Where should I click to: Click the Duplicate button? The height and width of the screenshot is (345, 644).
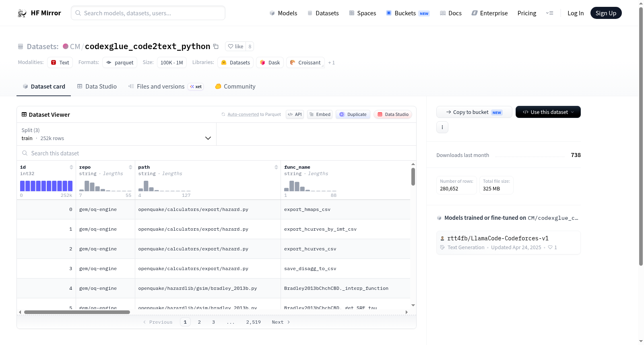[353, 114]
